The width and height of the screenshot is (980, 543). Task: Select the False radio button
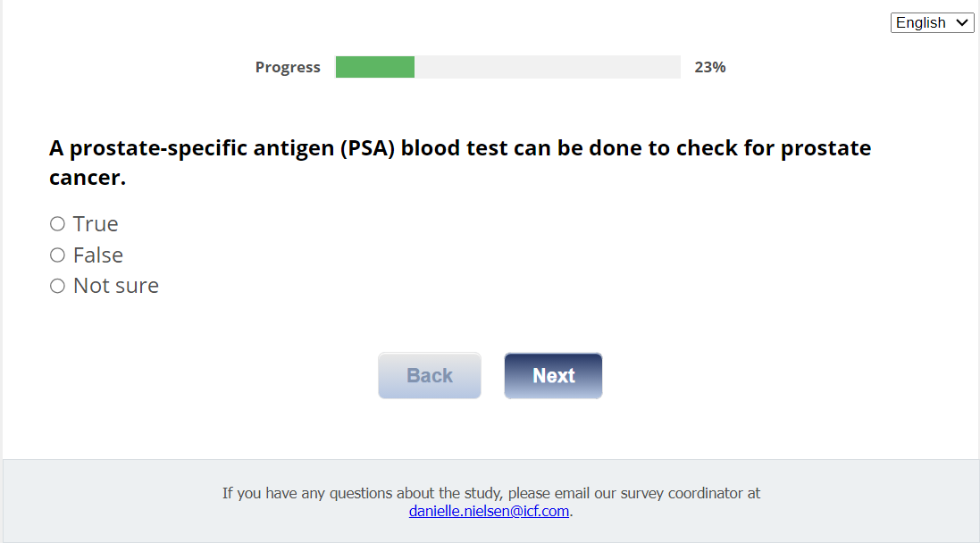[x=58, y=255]
